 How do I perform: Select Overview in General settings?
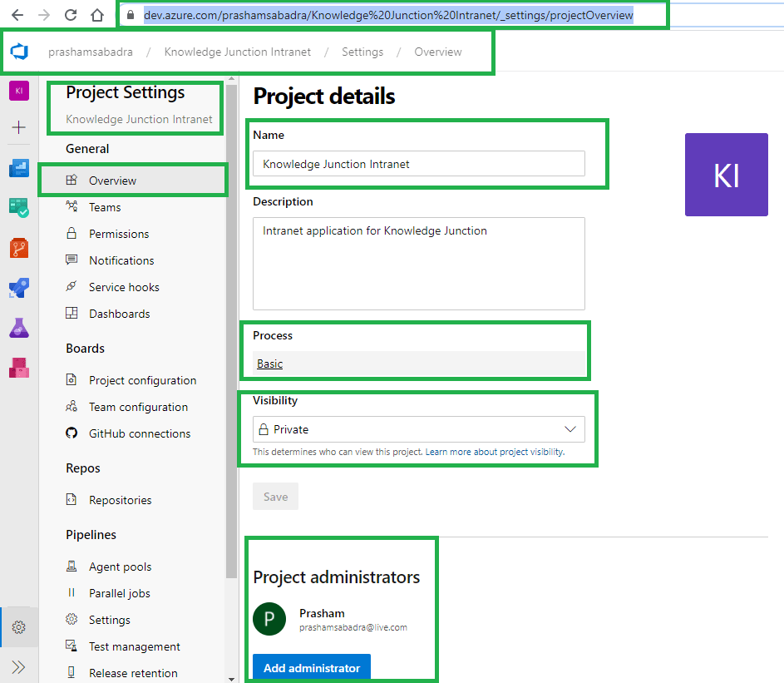[133, 181]
